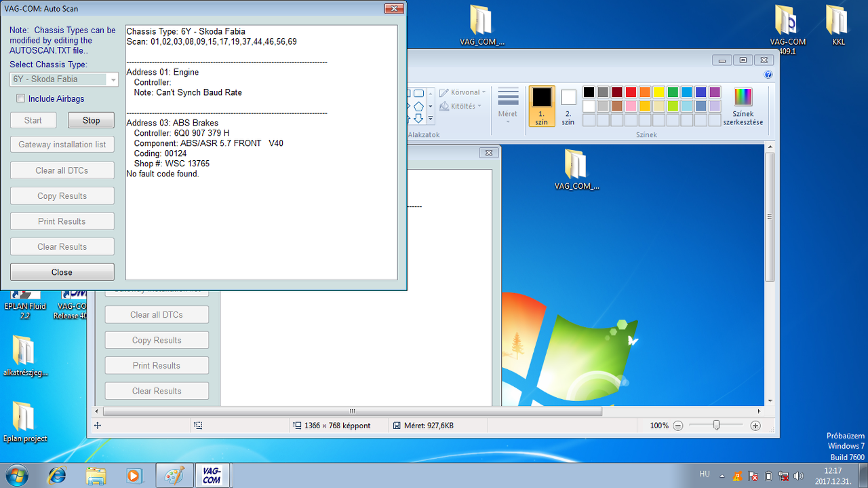Click the red X on the VAG-COM title bar
Image resolution: width=868 pixels, height=488 pixels.
point(394,9)
